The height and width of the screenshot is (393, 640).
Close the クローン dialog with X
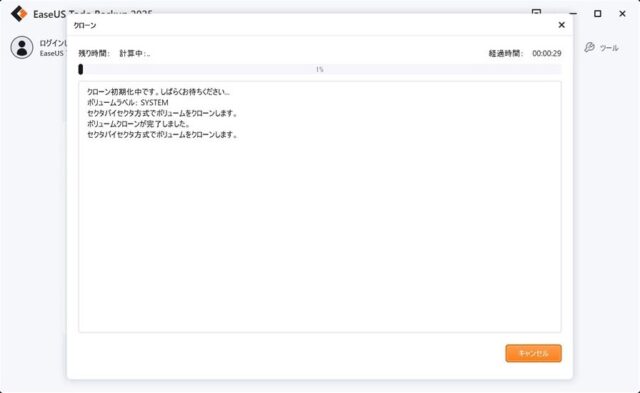(562, 25)
